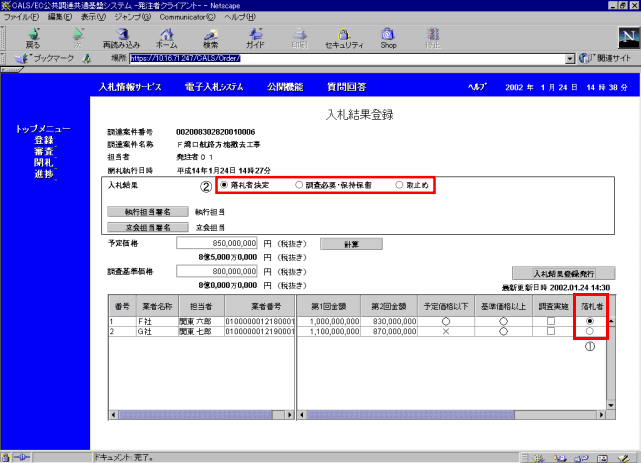Click right table vertical scrollbar up arrow
Viewport: 641px width, 463px height.
coord(611,322)
